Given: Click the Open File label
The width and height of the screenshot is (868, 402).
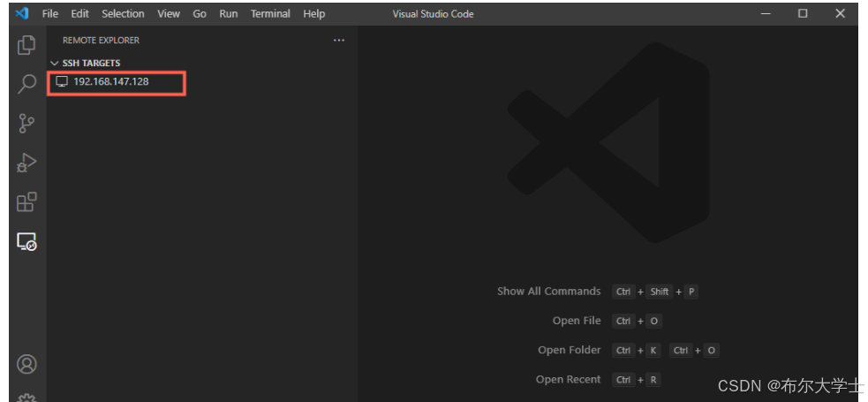Looking at the screenshot, I should (x=577, y=321).
